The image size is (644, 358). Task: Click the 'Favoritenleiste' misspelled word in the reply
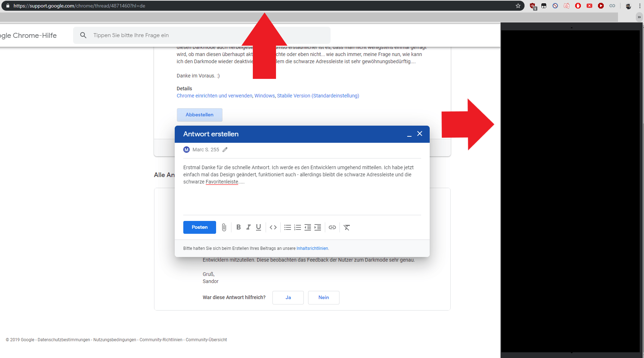coord(222,182)
